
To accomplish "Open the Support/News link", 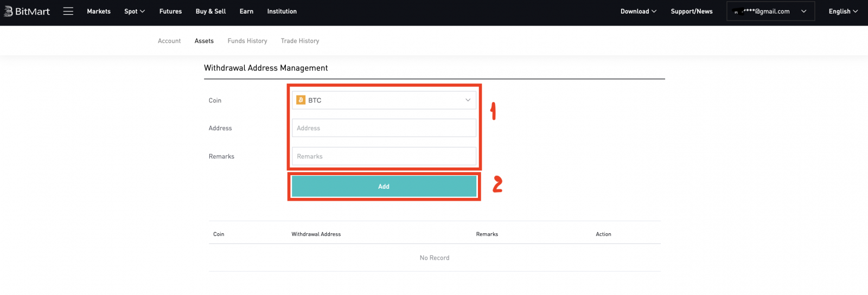I will point(691,11).
